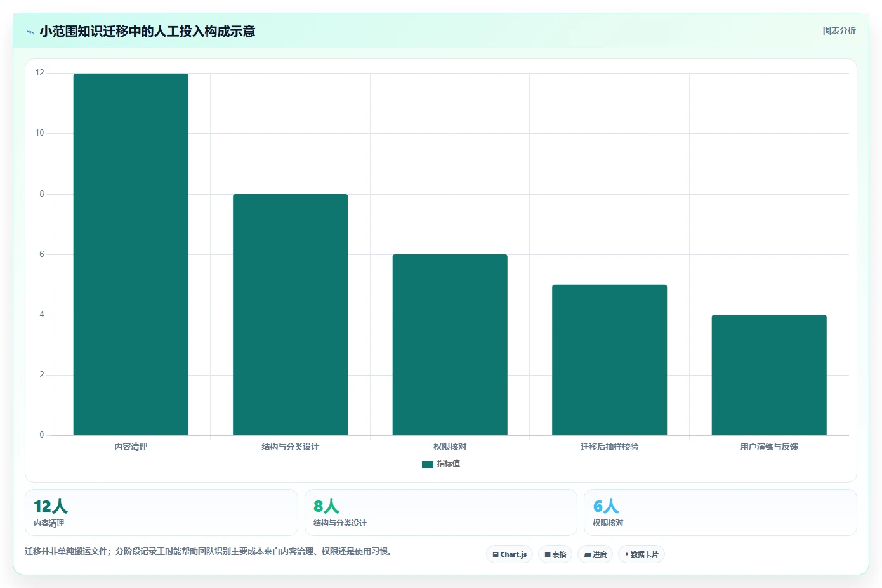Click the 用户演练与反馈 bar
The height and width of the screenshot is (588, 882).
tap(769, 375)
